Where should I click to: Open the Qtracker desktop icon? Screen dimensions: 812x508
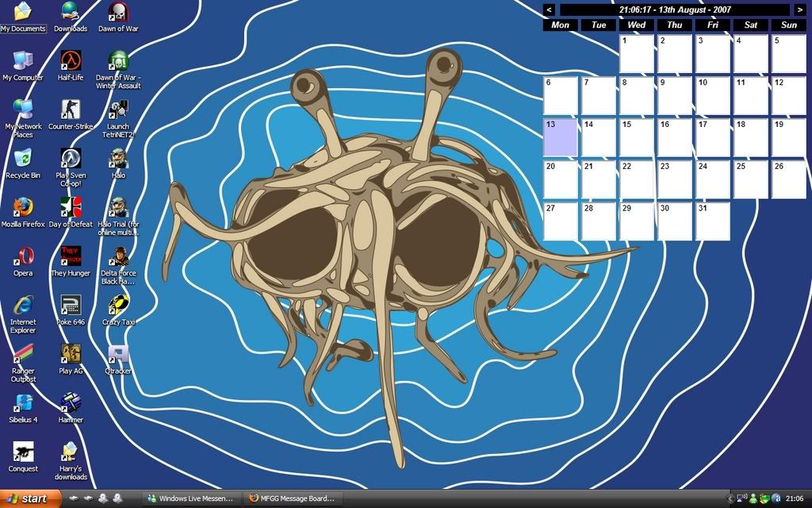tap(118, 355)
